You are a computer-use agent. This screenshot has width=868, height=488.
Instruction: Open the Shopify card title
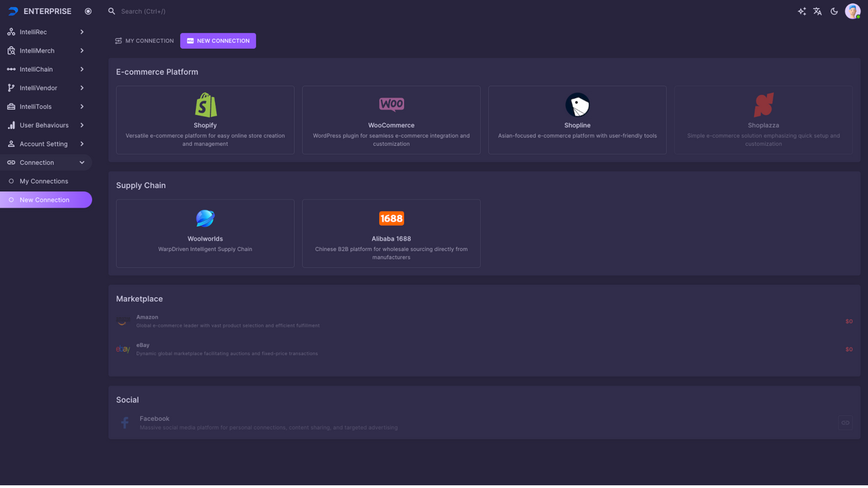[x=205, y=125]
